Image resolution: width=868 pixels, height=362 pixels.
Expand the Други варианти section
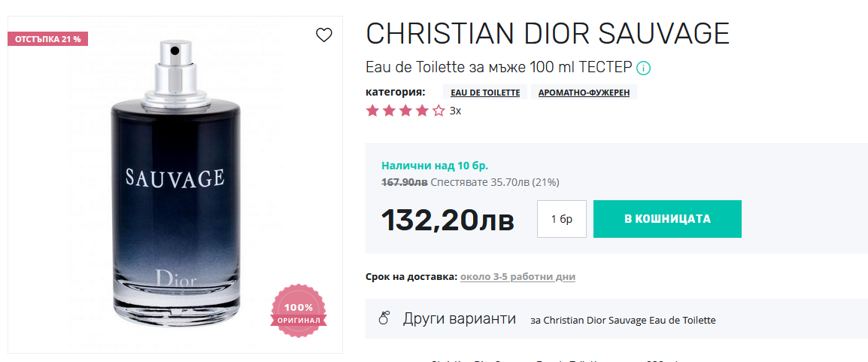[x=617, y=319]
